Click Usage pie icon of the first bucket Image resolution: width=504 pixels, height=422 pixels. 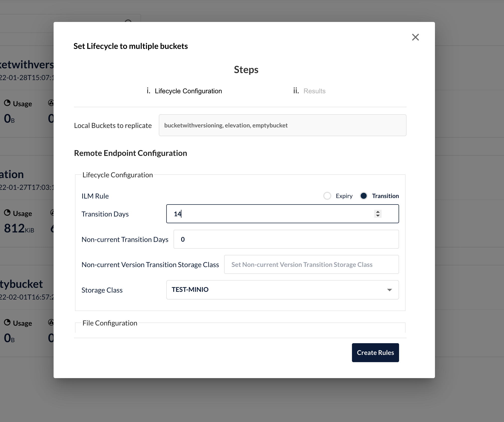click(7, 103)
